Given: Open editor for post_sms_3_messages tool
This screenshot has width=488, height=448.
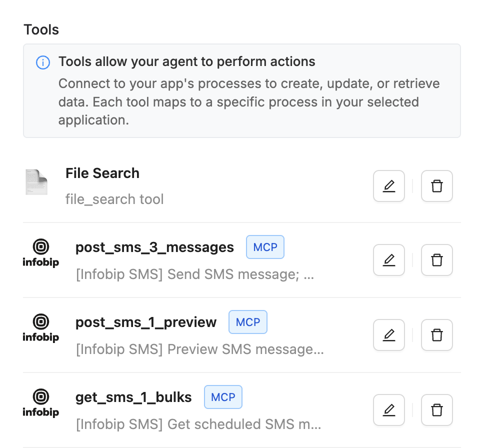Looking at the screenshot, I should point(388,260).
